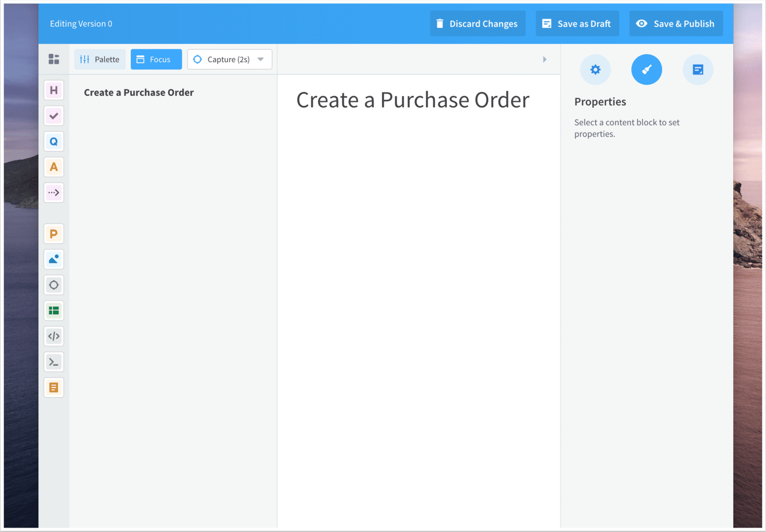Open the gear settings tab in the Properties panel
Screen dimensions: 766x532
595,70
